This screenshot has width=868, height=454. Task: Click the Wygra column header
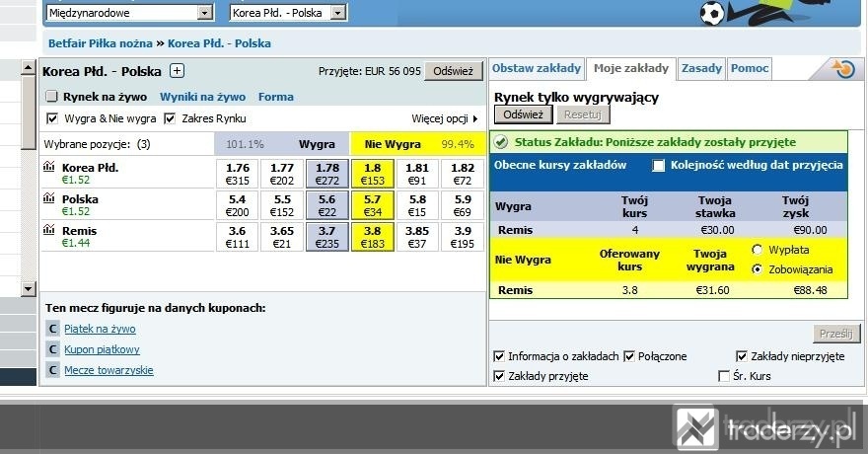point(317,144)
